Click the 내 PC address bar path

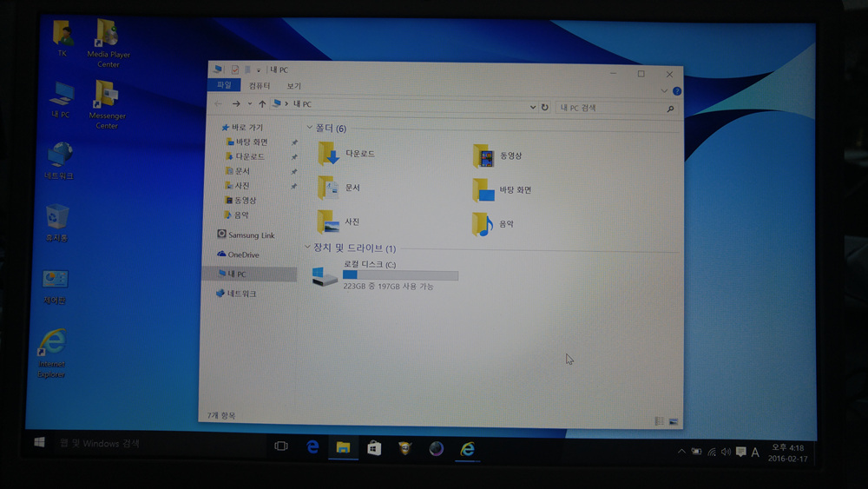click(x=302, y=104)
